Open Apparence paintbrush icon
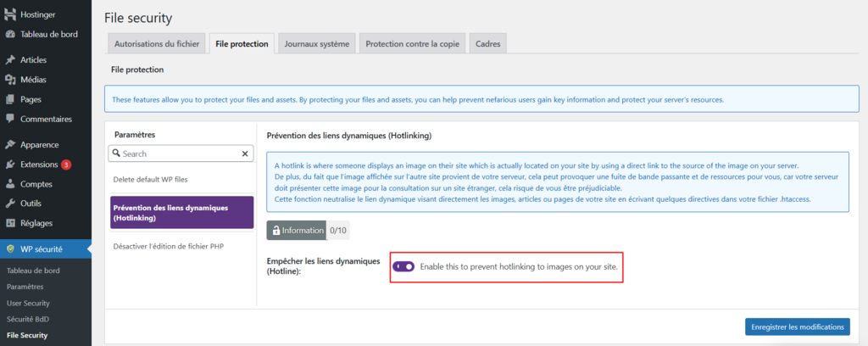Screen dimensions: 868x346 click(x=10, y=145)
